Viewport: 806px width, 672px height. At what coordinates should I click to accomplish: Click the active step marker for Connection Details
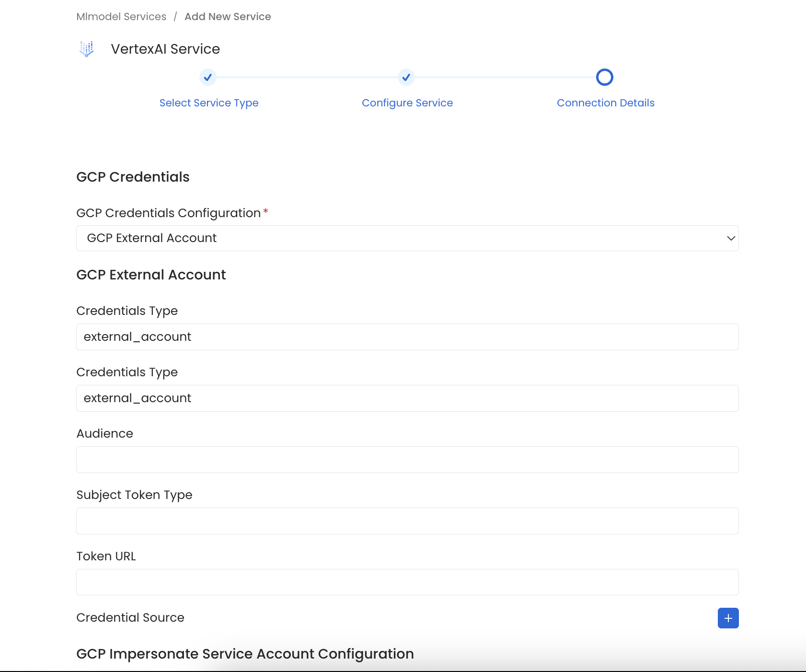click(605, 77)
